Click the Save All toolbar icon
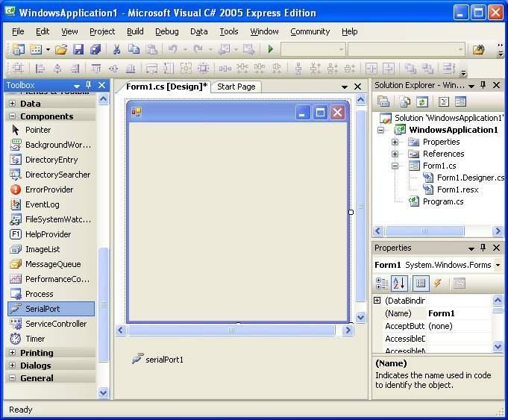Image resolution: width=508 pixels, height=420 pixels. pos(95,50)
